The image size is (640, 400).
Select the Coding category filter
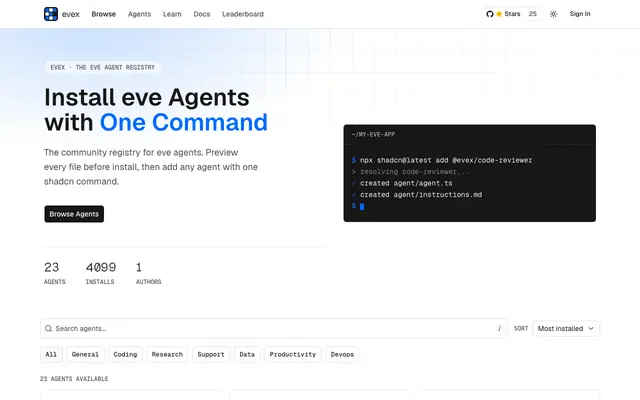click(125, 354)
